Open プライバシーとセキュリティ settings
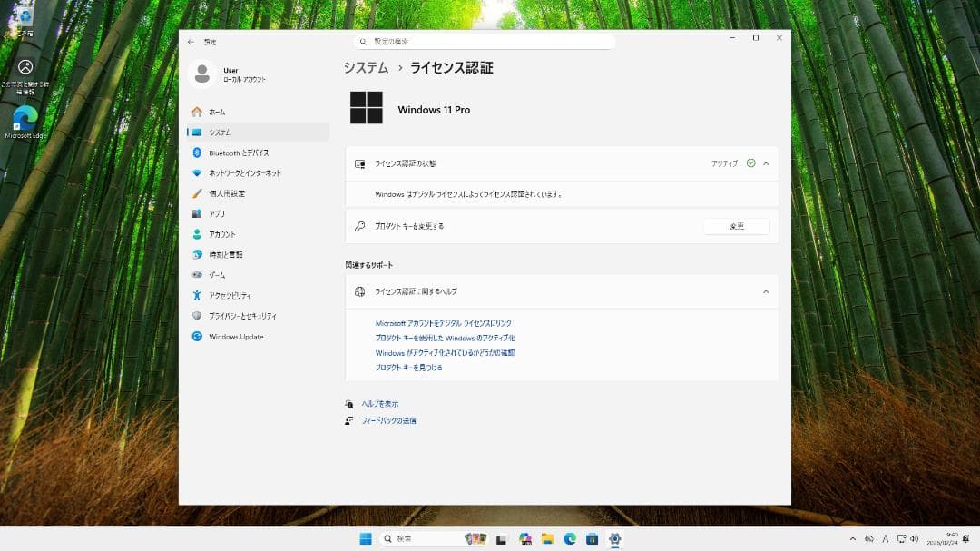The height and width of the screenshot is (551, 980). (258, 316)
